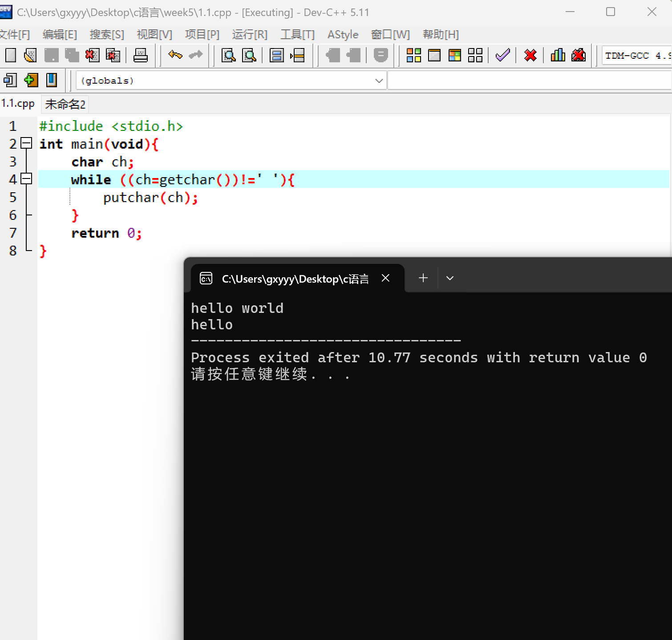
Task: Close the Dev-C++ window
Action: (x=652, y=12)
